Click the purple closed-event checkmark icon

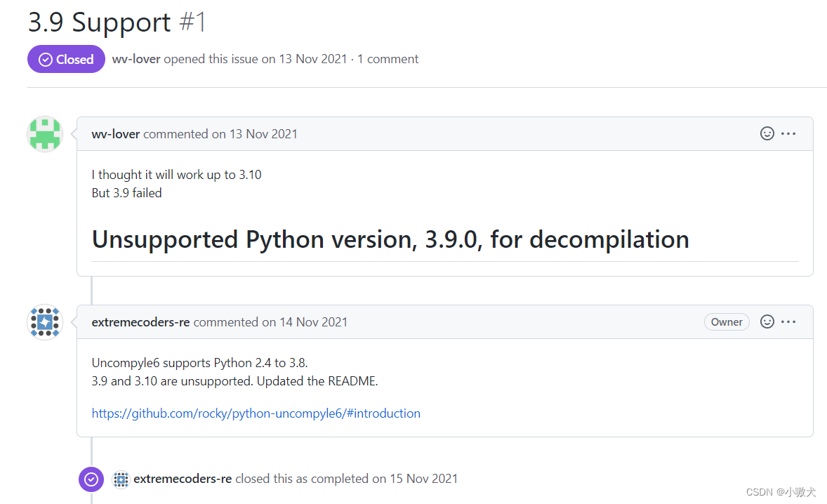[91, 479]
